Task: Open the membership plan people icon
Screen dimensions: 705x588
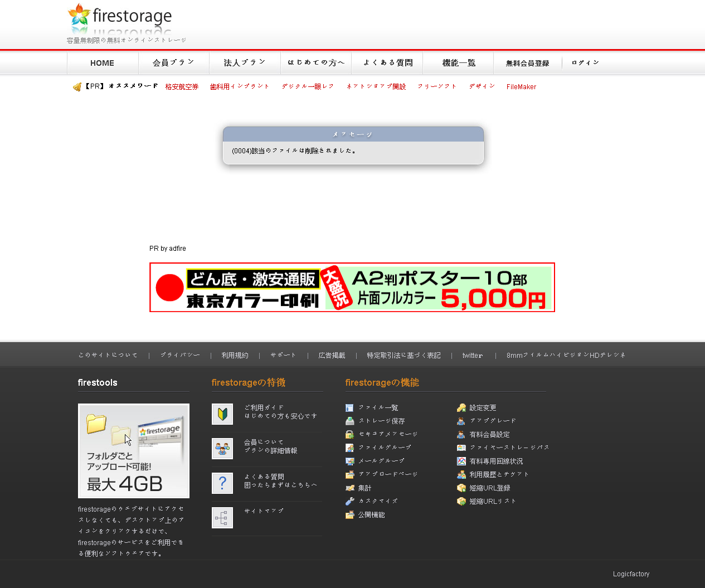Action: click(222, 449)
